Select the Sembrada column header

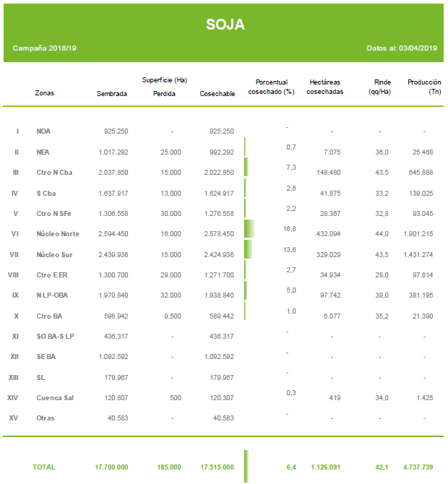point(112,94)
